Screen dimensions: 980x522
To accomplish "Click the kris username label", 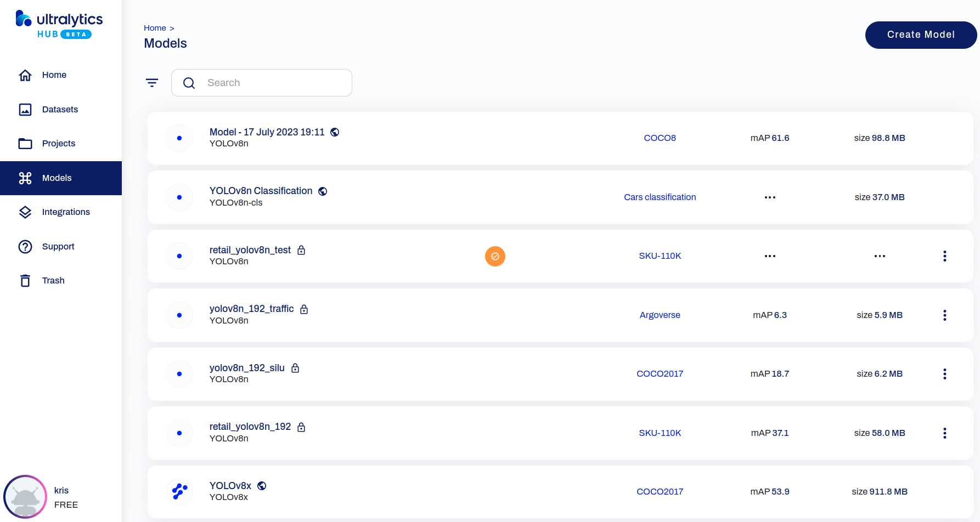I will tap(61, 491).
